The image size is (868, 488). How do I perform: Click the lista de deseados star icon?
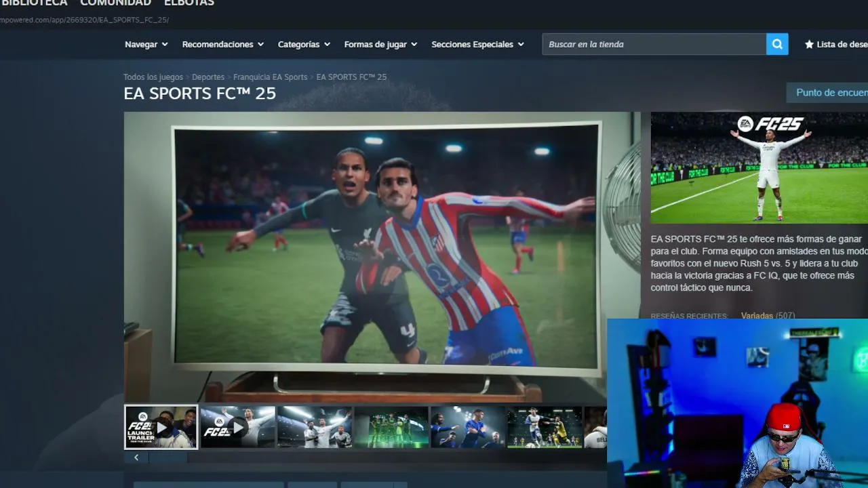pos(809,44)
